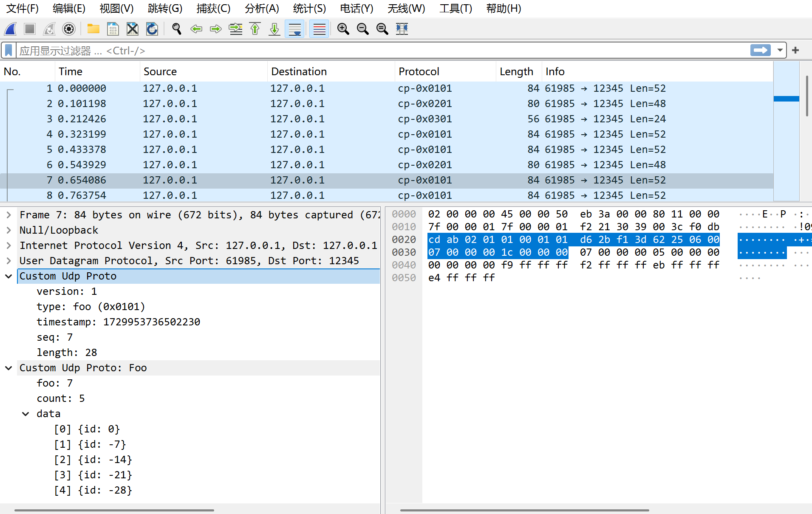Go to the first packet
812x514 pixels.
coord(255,29)
